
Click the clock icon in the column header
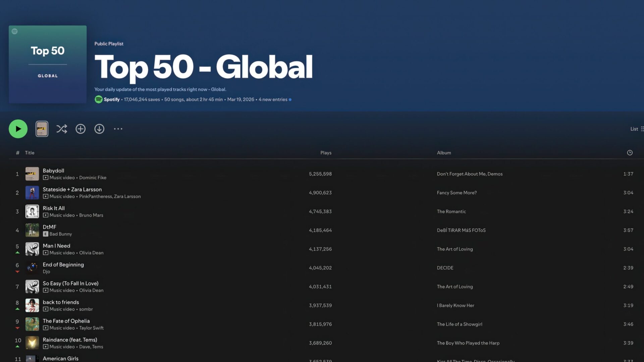(630, 153)
